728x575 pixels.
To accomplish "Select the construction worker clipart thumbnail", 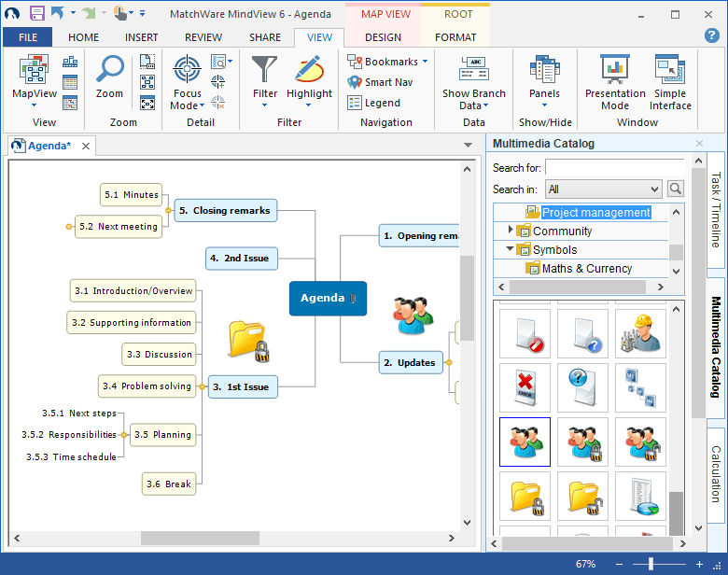I will tap(640, 333).
